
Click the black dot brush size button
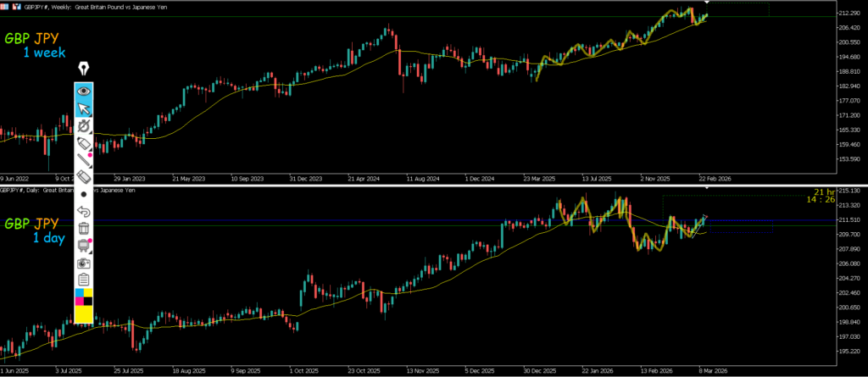(x=84, y=194)
